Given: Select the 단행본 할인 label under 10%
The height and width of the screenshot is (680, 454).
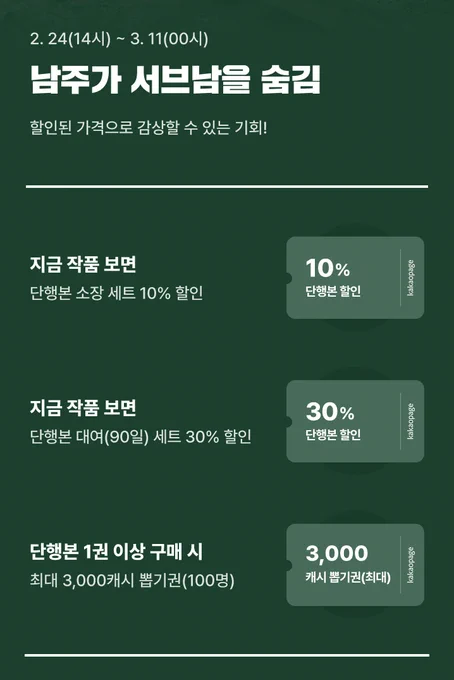Looking at the screenshot, I should 333,291.
